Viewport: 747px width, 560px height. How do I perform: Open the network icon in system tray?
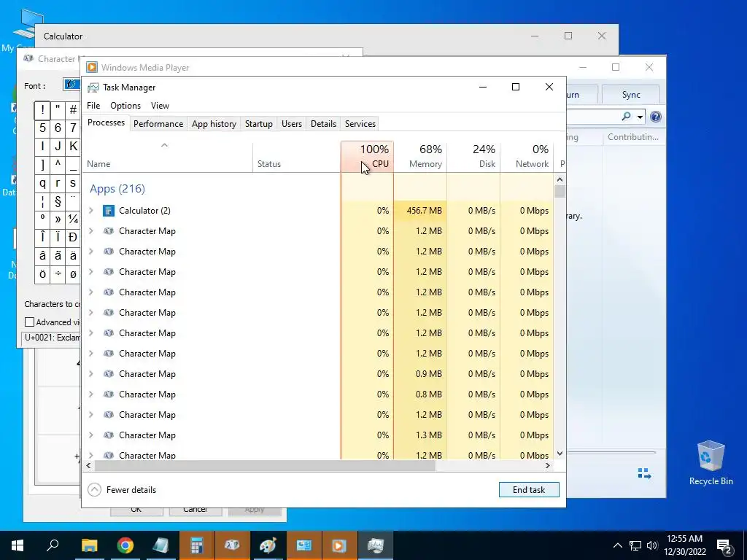(x=635, y=545)
